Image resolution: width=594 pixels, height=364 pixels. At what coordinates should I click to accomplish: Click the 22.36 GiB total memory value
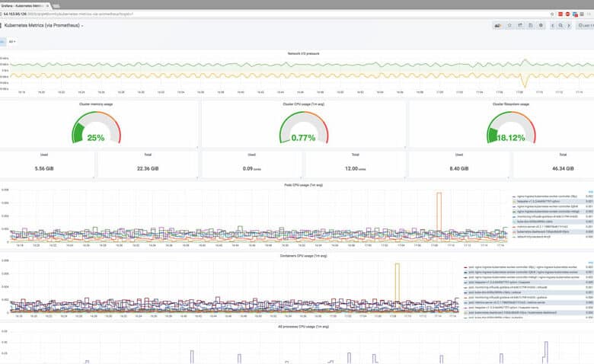pos(148,168)
